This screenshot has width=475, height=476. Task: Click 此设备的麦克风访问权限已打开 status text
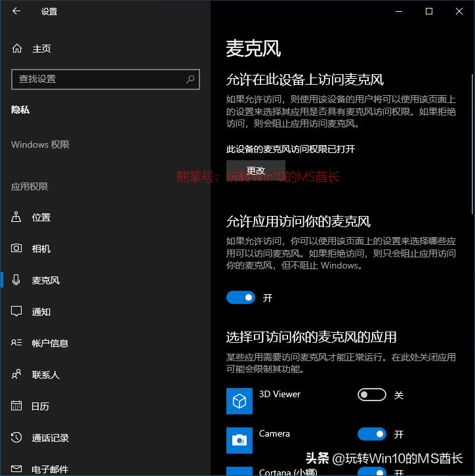pyautogui.click(x=291, y=149)
